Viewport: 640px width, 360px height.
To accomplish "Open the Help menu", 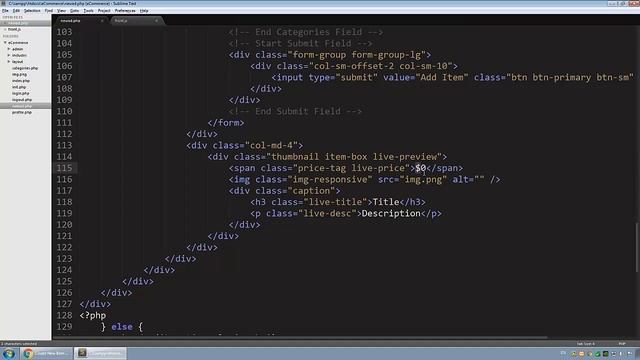I will (x=144, y=11).
